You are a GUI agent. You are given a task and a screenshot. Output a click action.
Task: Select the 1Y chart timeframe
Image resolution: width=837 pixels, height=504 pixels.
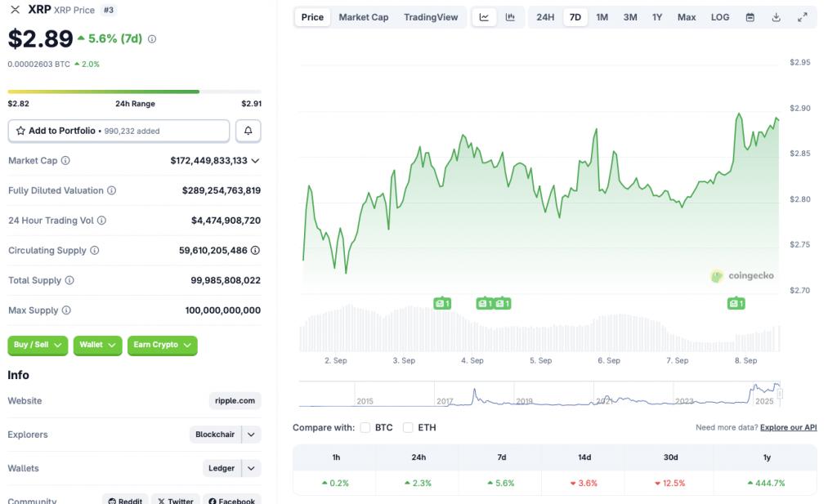(x=658, y=16)
